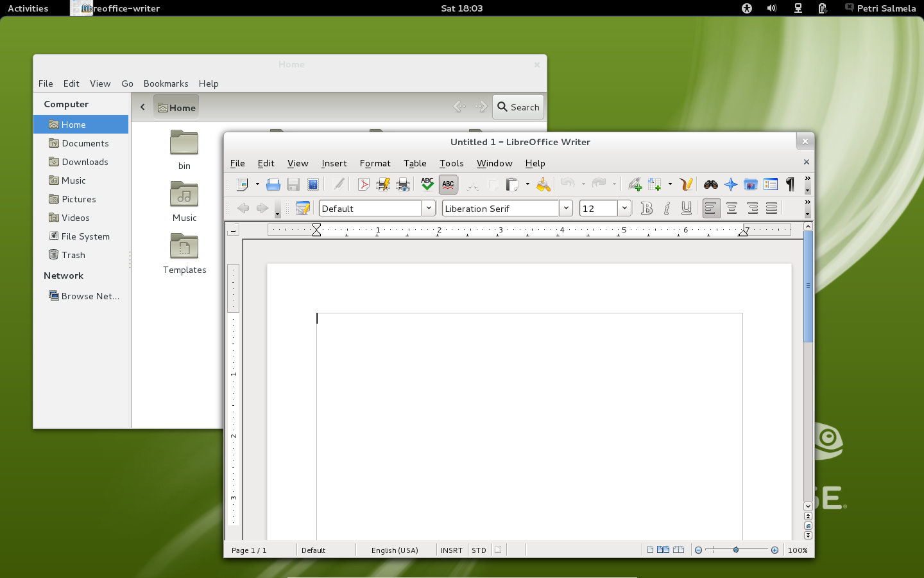Image resolution: width=924 pixels, height=578 pixels.
Task: Click Format Paintbrush icon
Action: [x=543, y=185]
